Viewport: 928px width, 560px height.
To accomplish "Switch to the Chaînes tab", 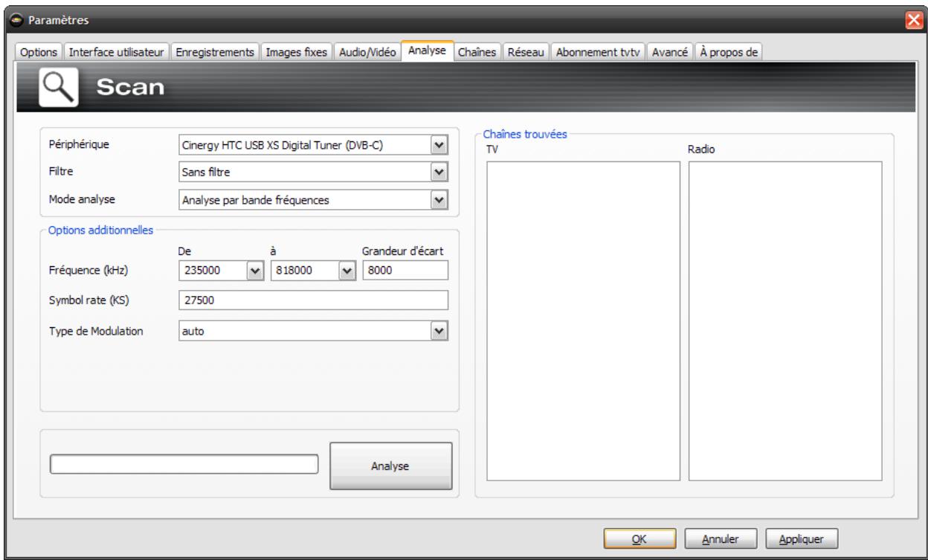I will pyautogui.click(x=478, y=53).
